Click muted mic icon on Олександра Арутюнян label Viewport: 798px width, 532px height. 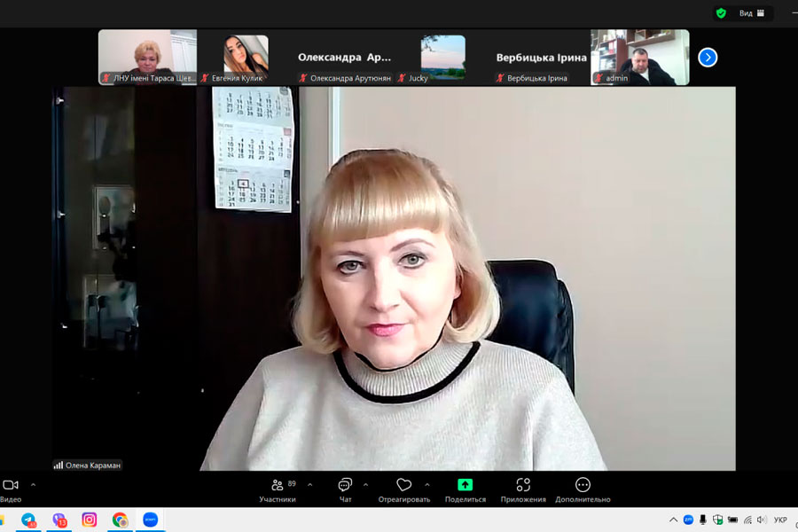click(303, 78)
